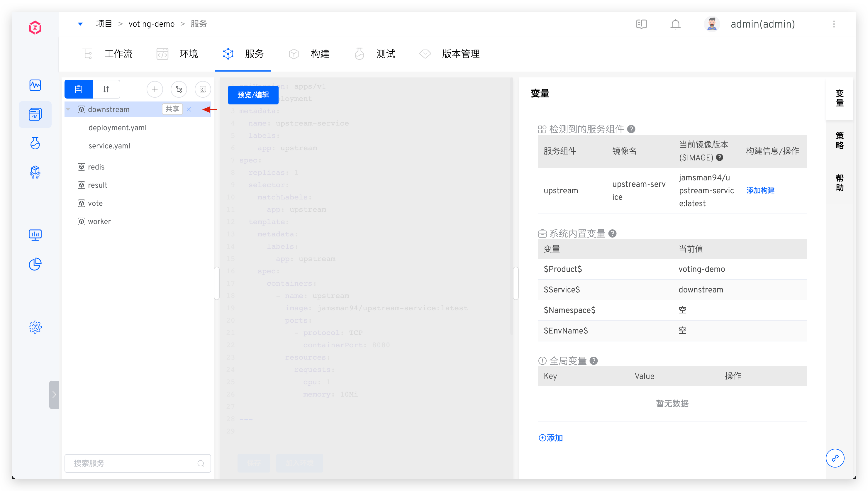Switch to service list view toggle
Viewport: 868px width, 491px height.
tap(79, 89)
